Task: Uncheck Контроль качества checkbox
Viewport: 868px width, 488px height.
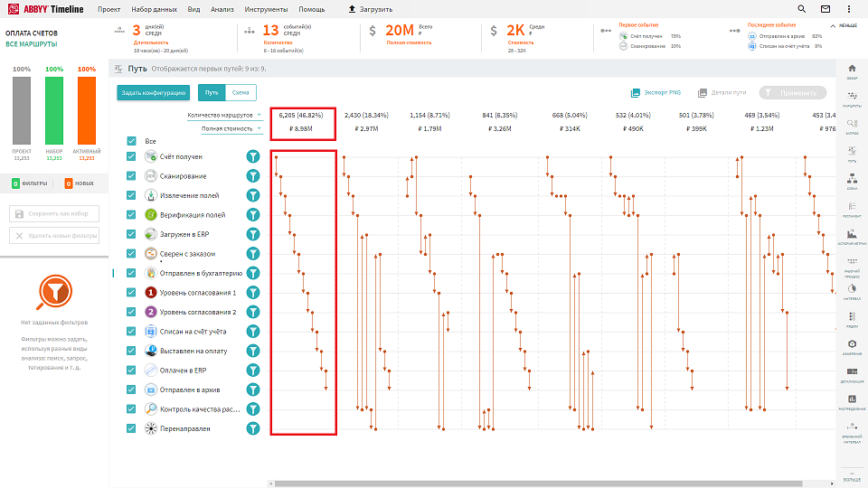Action: [131, 408]
